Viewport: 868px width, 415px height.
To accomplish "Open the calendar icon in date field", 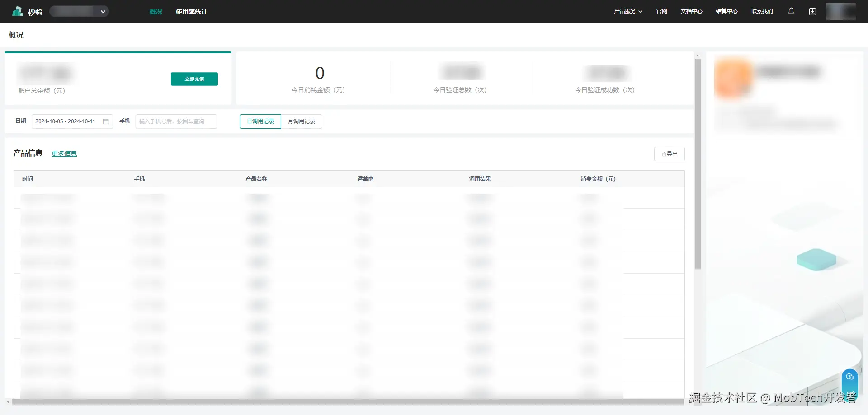I will (x=106, y=121).
